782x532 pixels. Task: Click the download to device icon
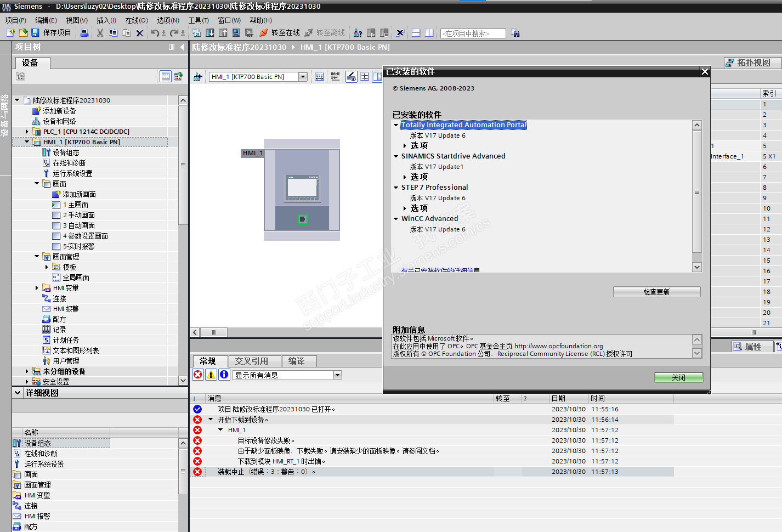click(x=209, y=33)
